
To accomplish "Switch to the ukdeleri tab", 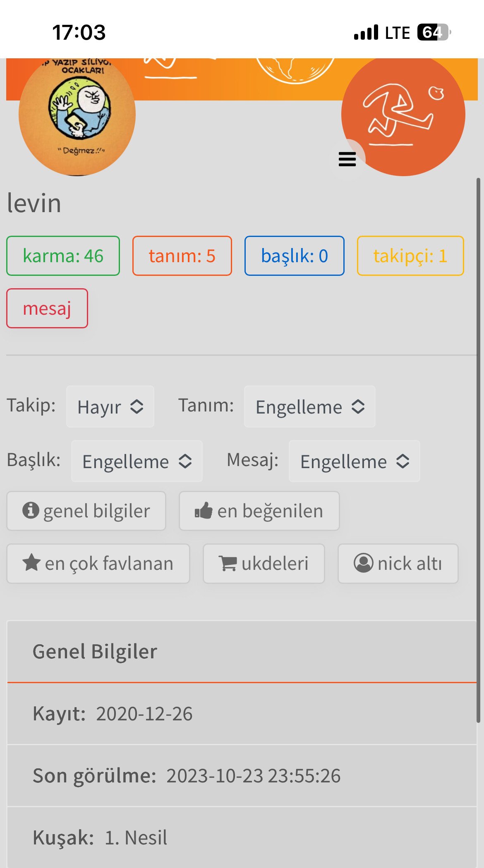I will (264, 563).
